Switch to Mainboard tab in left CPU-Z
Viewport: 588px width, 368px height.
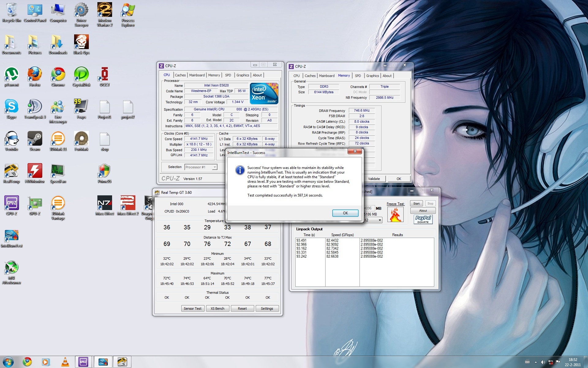[x=197, y=75]
